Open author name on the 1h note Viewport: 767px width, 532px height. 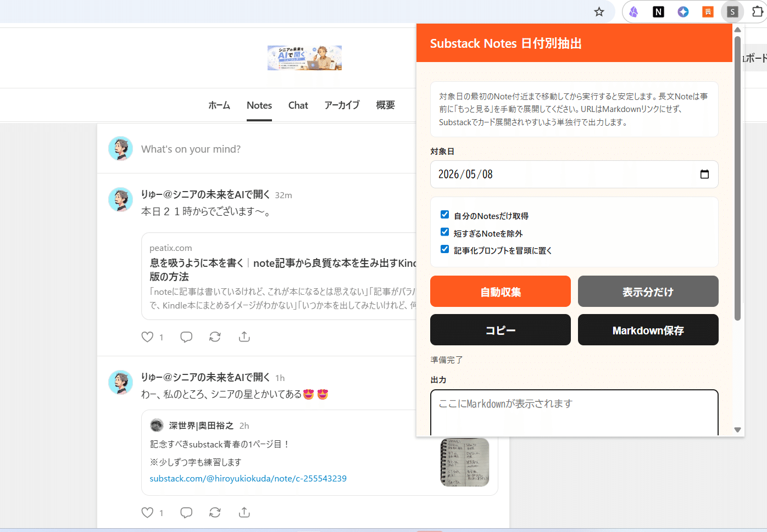pos(205,377)
